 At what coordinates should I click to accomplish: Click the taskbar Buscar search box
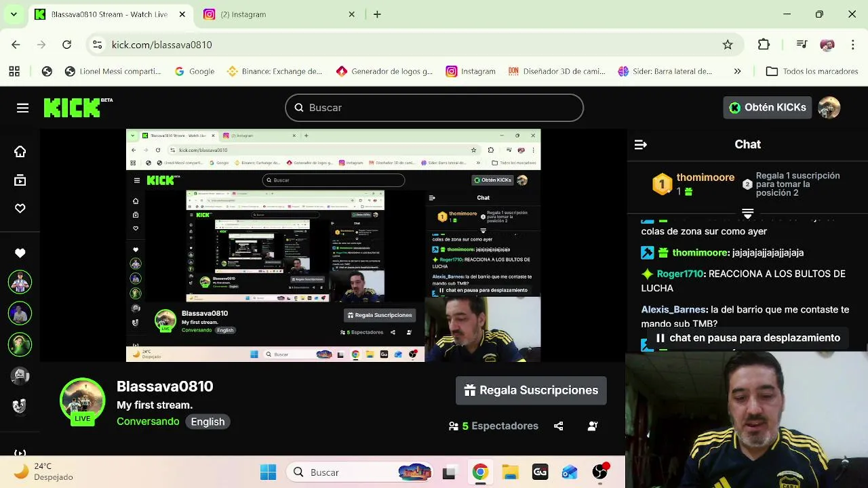361,472
